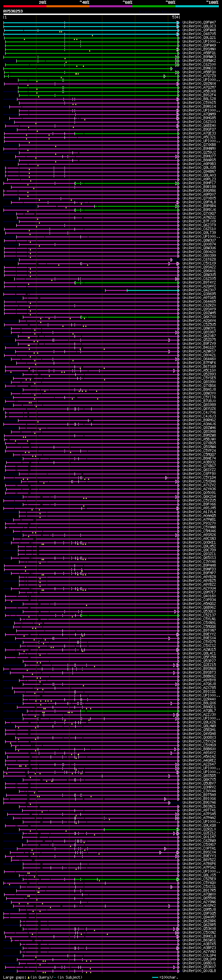Click the green ~80% identity legend segment
The image size is (222, 980).
[x=154, y=6]
